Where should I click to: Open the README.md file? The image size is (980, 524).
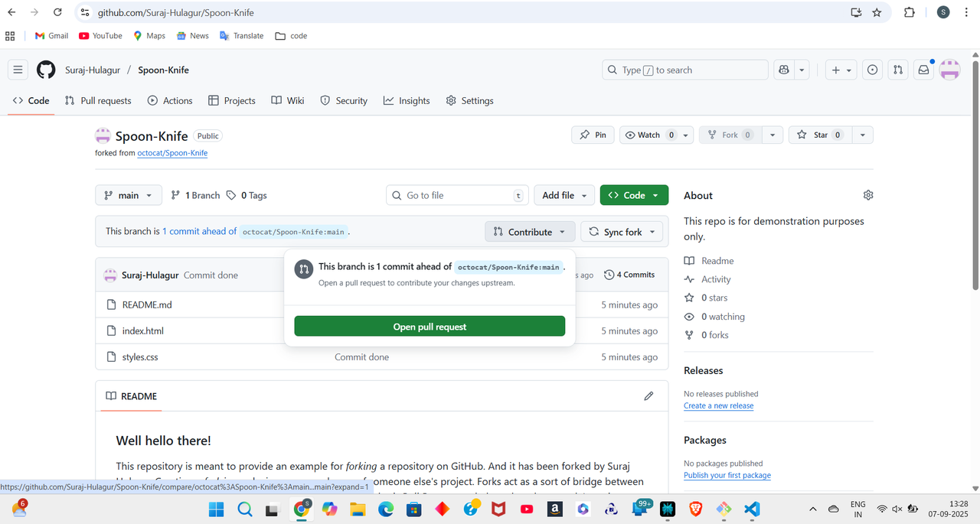tap(147, 304)
